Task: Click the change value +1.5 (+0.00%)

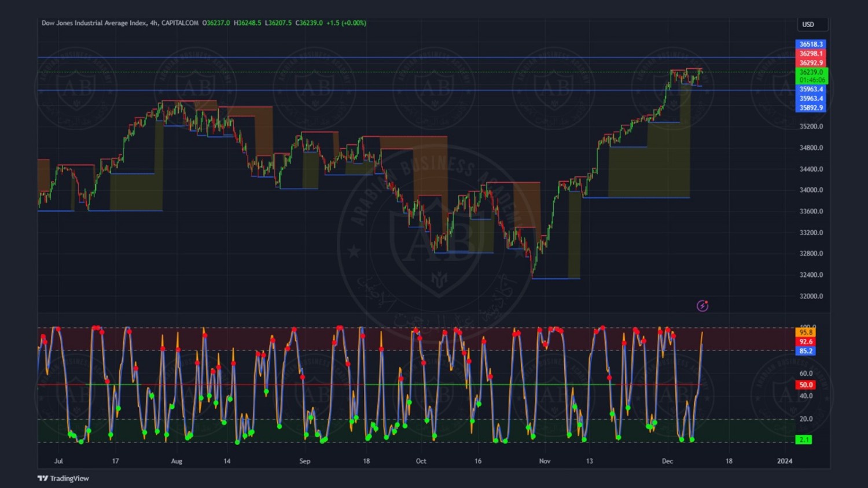Action: coord(346,23)
